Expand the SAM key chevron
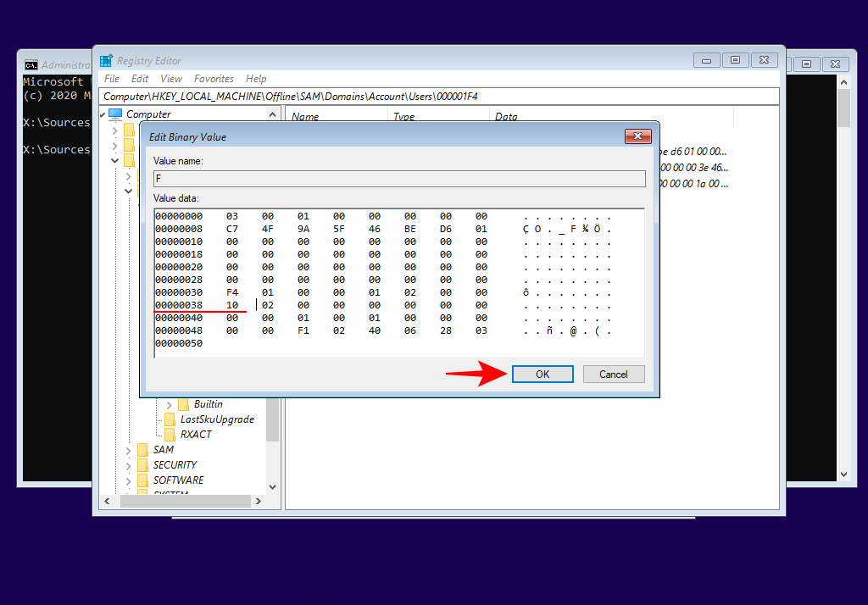This screenshot has width=868, height=605. point(129,450)
